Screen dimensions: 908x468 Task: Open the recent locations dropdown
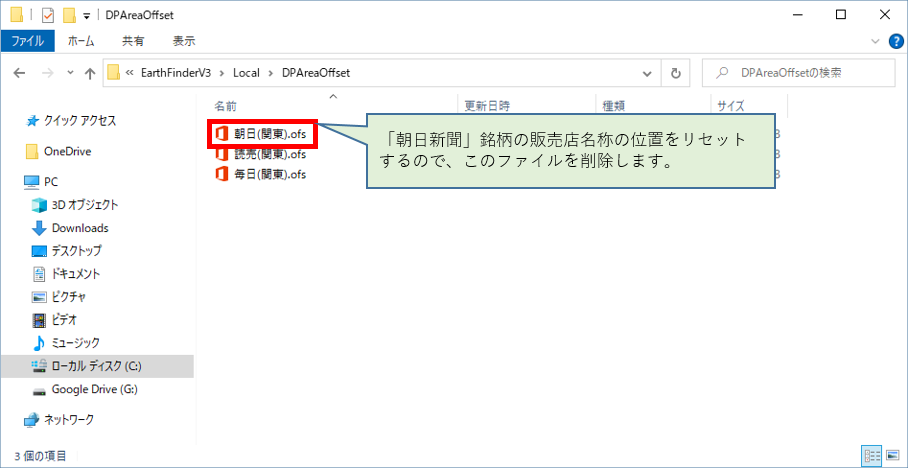click(71, 73)
